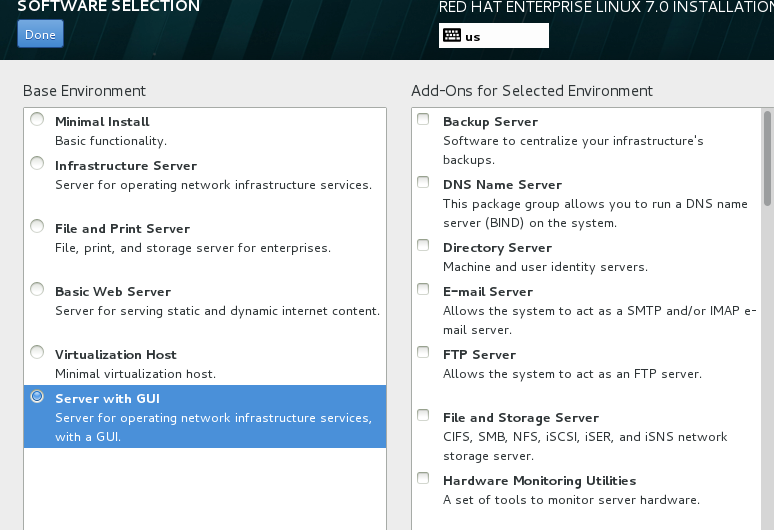Viewport: 774px width, 530px height.
Task: Click 'Machine and user identity servers.' text
Action: click(x=545, y=267)
